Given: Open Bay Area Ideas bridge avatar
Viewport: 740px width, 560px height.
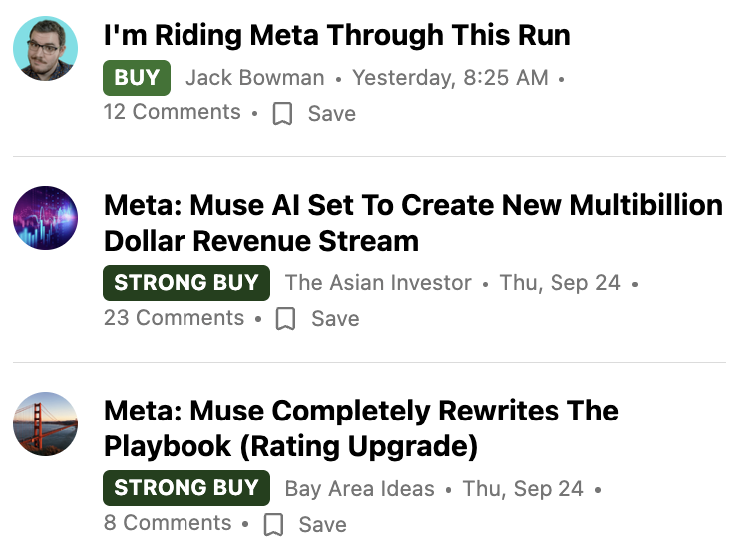Looking at the screenshot, I should click(45, 423).
